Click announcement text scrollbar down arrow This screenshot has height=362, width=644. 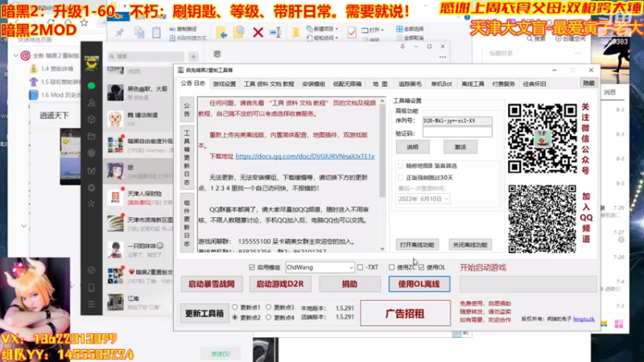point(382,249)
